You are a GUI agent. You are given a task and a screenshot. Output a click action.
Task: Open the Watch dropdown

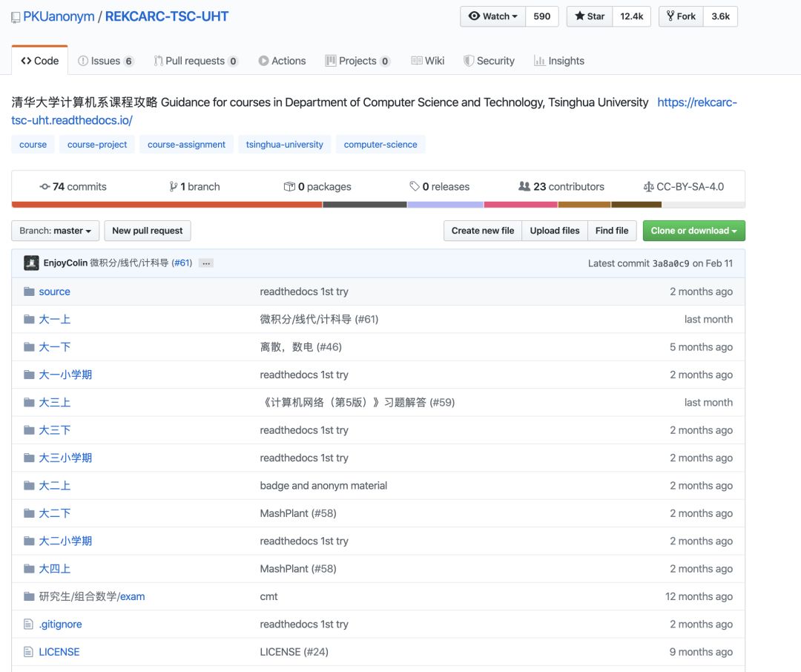click(492, 16)
